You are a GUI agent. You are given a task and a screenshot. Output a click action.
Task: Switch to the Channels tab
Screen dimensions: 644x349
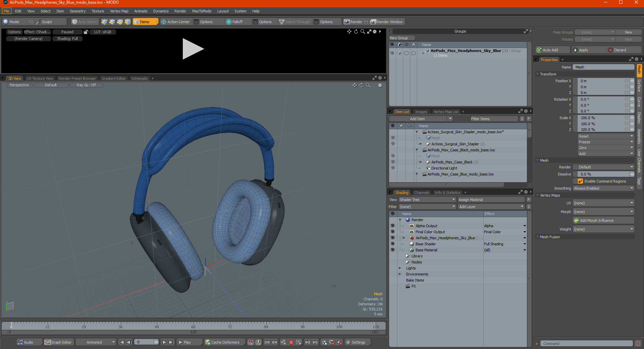pyautogui.click(x=422, y=193)
